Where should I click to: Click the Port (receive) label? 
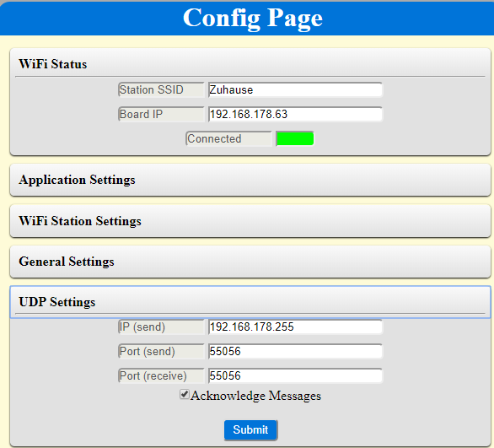pyautogui.click(x=161, y=375)
